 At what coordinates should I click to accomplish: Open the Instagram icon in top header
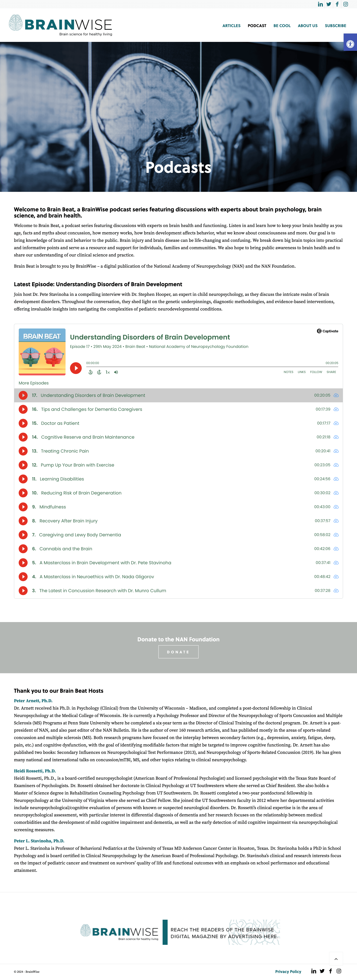(x=346, y=4)
